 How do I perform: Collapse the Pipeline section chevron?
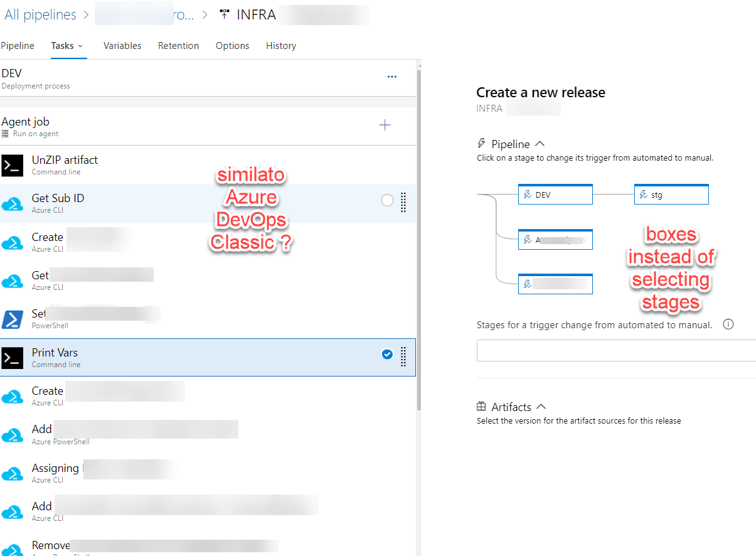[x=540, y=144]
